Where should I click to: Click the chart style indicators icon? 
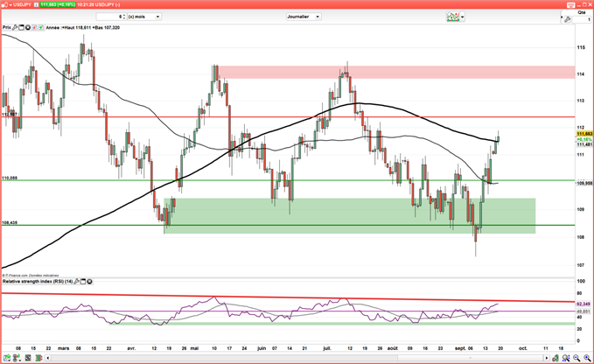(x=452, y=17)
